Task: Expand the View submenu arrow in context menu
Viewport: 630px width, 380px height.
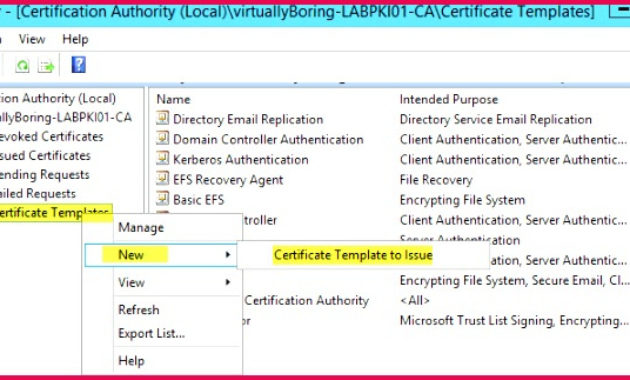Action: (228, 282)
